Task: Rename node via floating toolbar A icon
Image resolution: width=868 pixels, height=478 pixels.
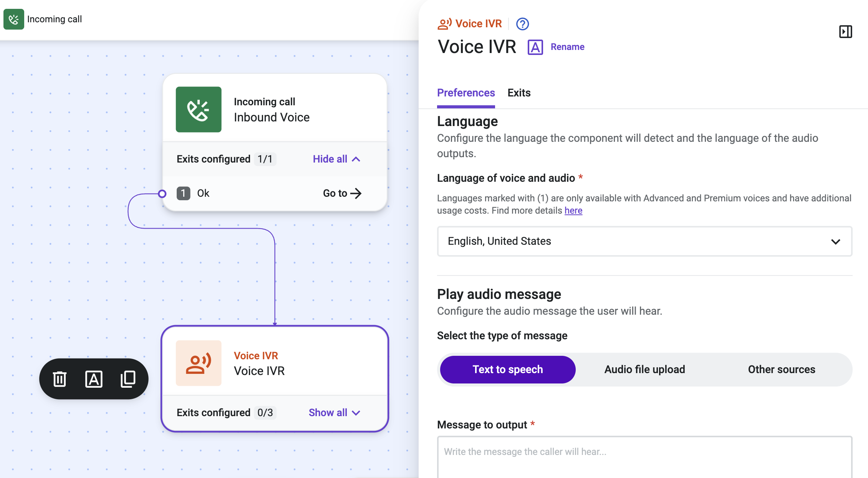Action: click(x=94, y=379)
